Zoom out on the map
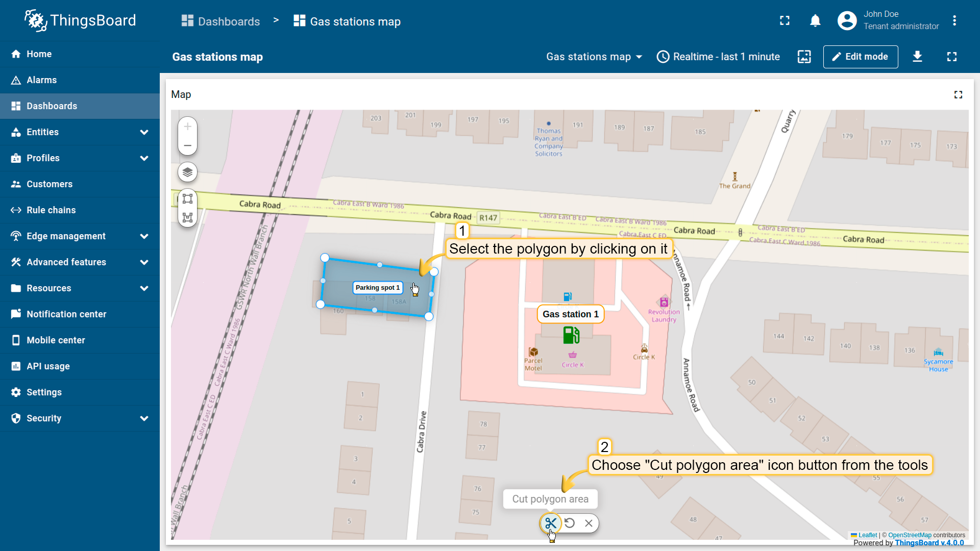 (x=187, y=145)
